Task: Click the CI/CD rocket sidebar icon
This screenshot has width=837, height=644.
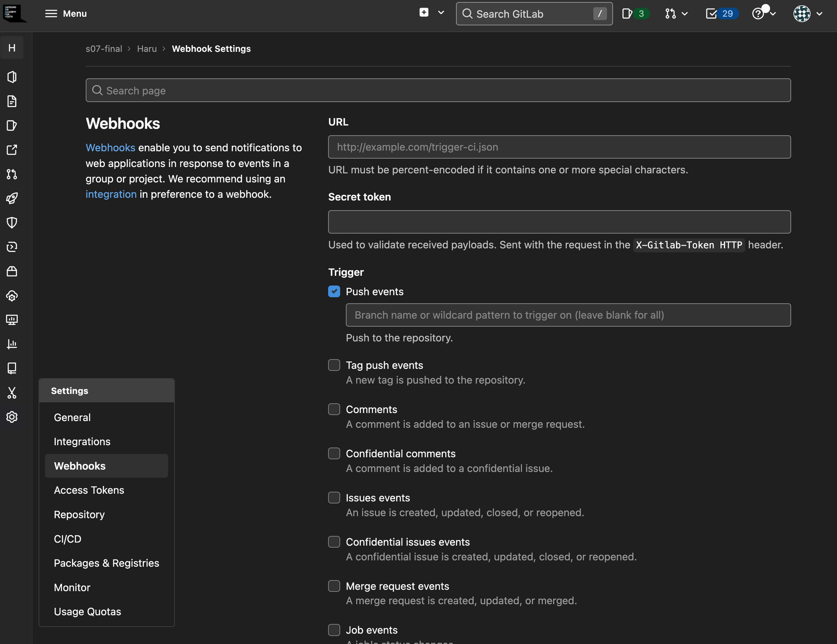Action: click(x=12, y=198)
